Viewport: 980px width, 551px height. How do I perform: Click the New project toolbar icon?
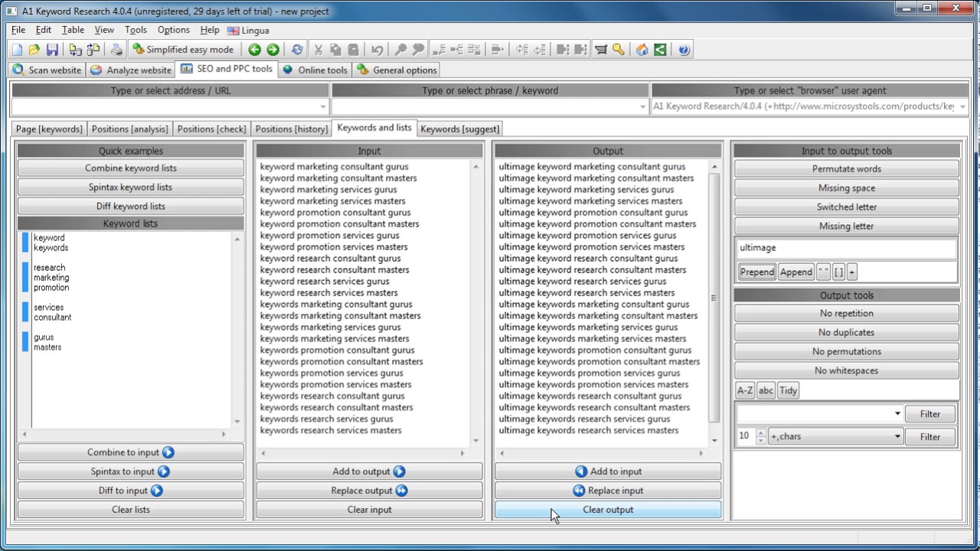click(17, 50)
